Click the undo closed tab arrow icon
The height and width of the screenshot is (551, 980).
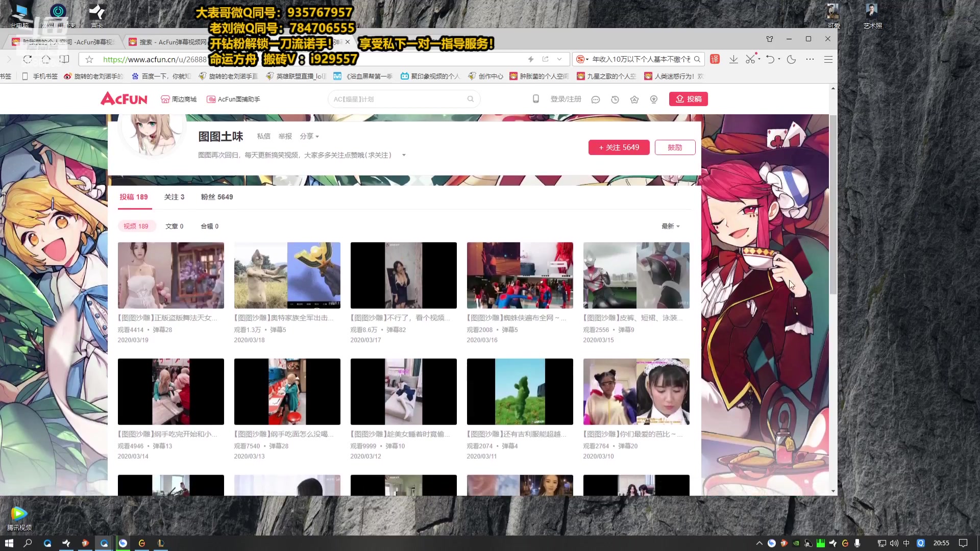pyautogui.click(x=770, y=59)
